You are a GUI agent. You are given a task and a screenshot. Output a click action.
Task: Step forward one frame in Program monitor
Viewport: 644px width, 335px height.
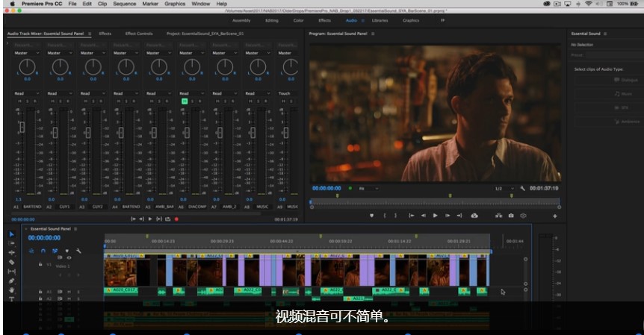[448, 216]
